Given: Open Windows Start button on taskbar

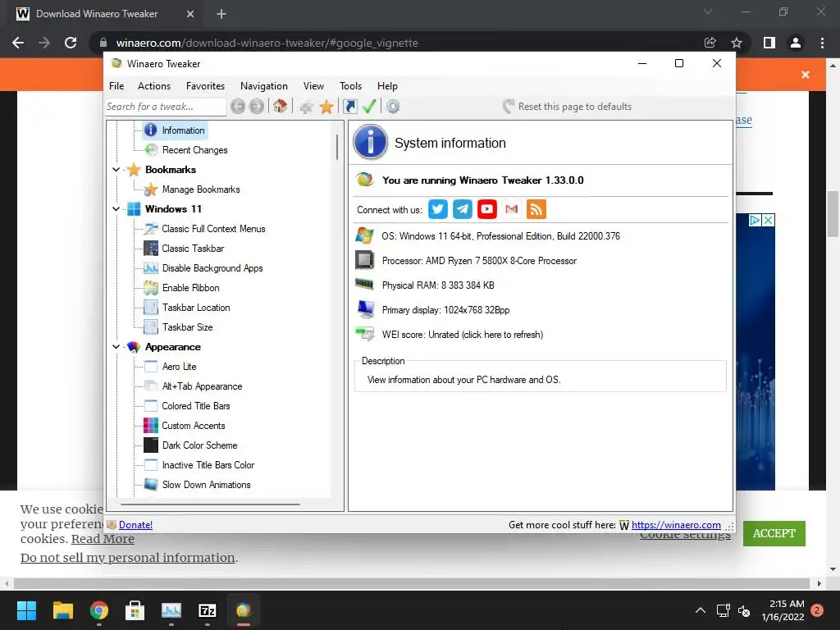Looking at the screenshot, I should click(26, 610).
